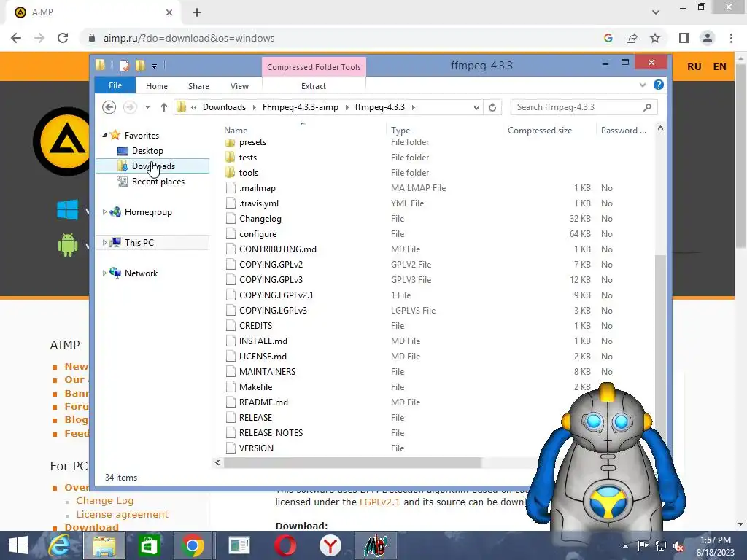Show hidden tray icons arrow
747x560 pixels.
[625, 545]
